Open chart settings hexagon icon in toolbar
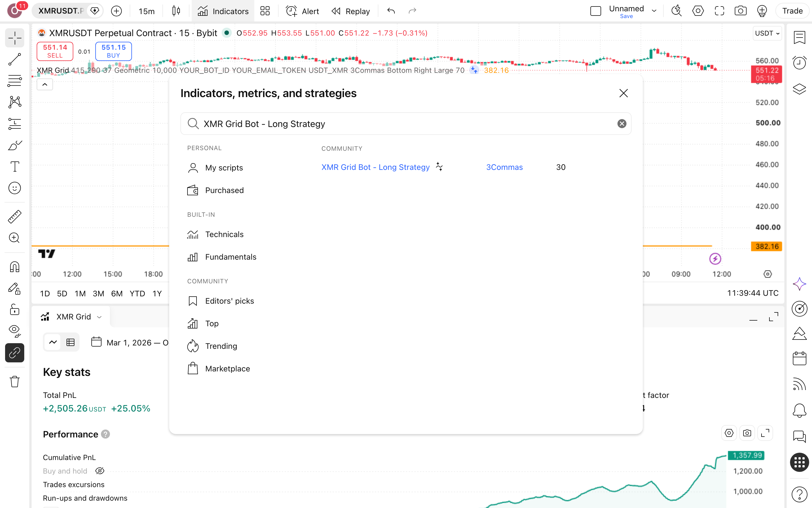The image size is (812, 508). click(x=698, y=11)
